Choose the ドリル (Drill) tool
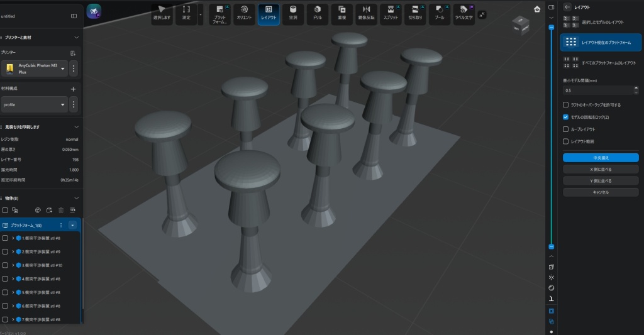 pos(318,13)
